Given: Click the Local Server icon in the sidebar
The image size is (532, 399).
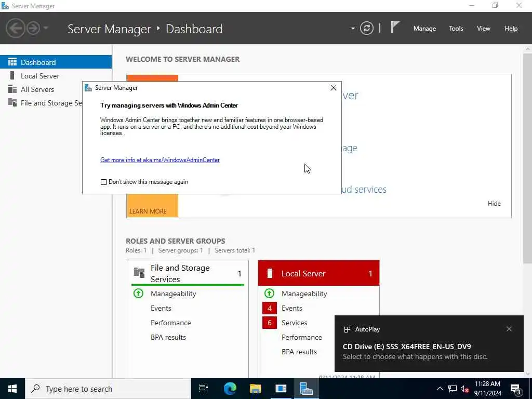Looking at the screenshot, I should click(12, 75).
